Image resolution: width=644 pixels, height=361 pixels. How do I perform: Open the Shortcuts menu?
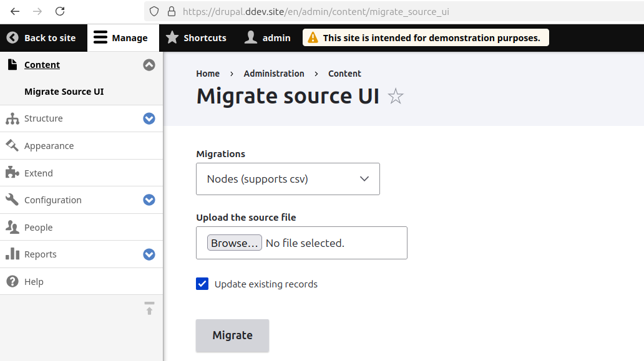click(x=196, y=37)
